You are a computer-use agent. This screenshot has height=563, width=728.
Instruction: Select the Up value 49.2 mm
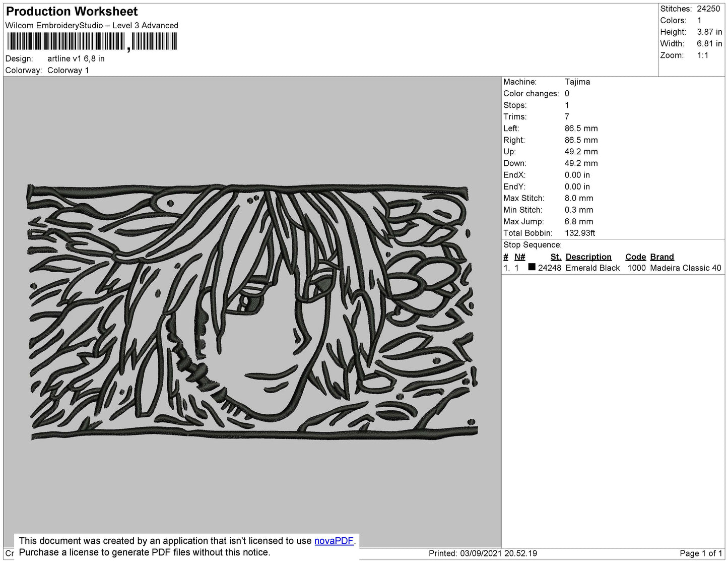coord(581,151)
